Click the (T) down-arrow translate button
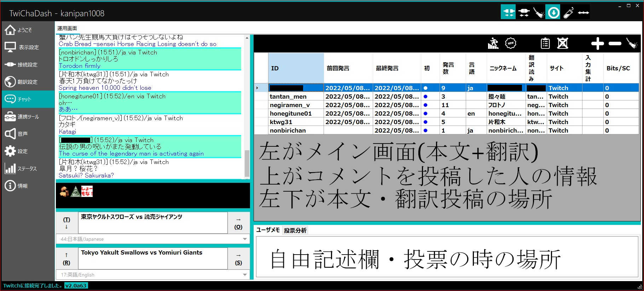The image size is (644, 291). click(66, 223)
